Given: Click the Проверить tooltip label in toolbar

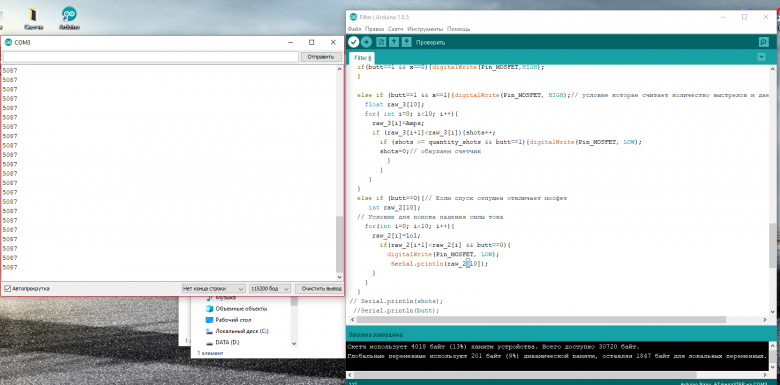Looking at the screenshot, I should pos(430,42).
